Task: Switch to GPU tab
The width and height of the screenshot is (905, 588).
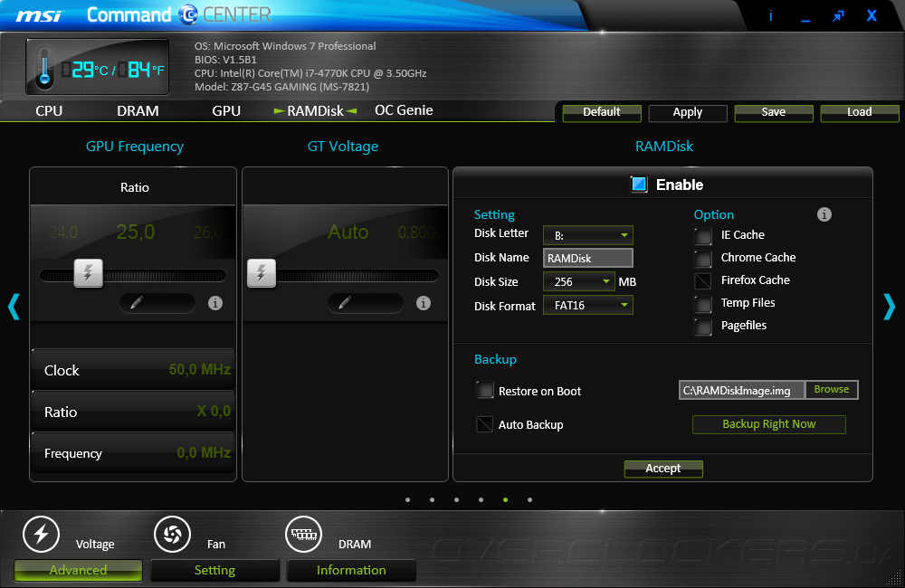Action: point(226,110)
